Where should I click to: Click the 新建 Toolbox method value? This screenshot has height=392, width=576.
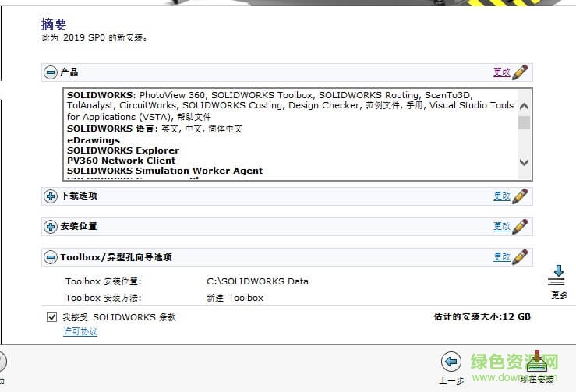pyautogui.click(x=235, y=298)
